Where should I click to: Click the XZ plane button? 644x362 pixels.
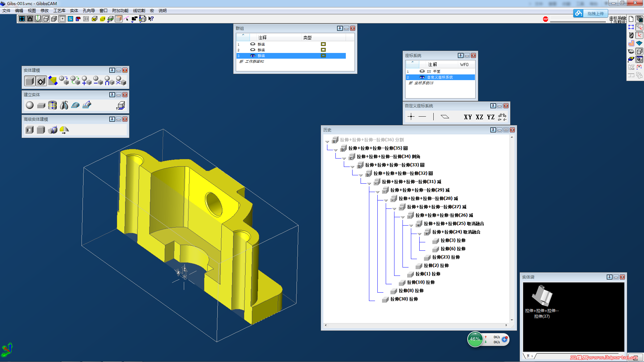click(479, 117)
